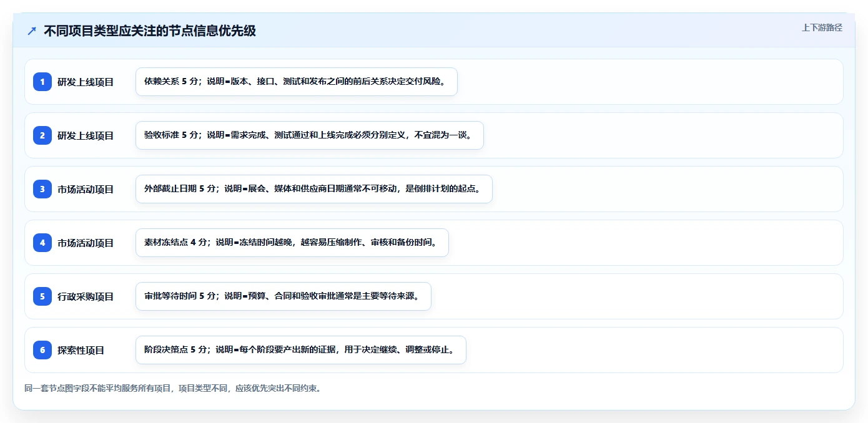Select 研发上线项目 label in row 1
The image size is (868, 423).
[x=86, y=82]
